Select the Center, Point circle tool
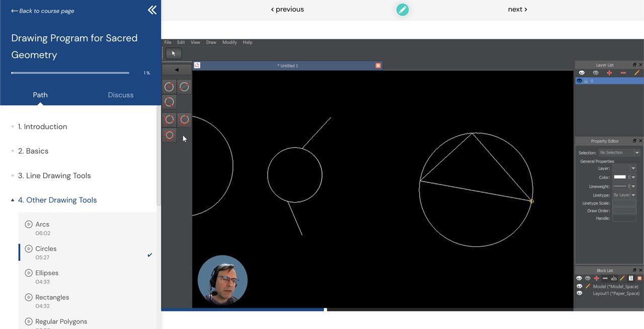 169,87
